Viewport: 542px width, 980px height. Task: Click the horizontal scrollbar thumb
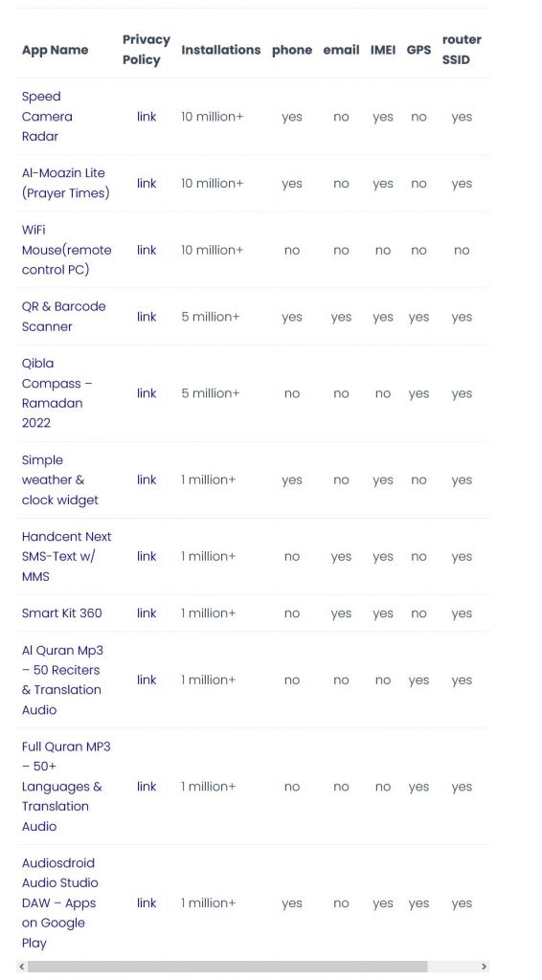pos(228,967)
